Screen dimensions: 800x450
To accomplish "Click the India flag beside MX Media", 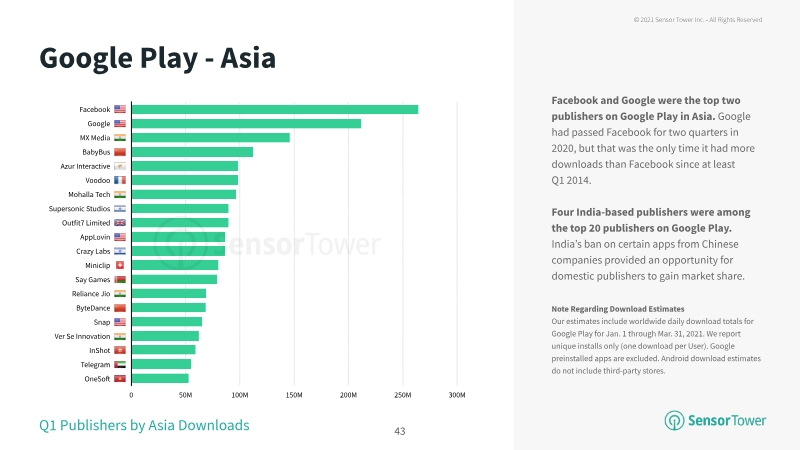I will pos(120,138).
